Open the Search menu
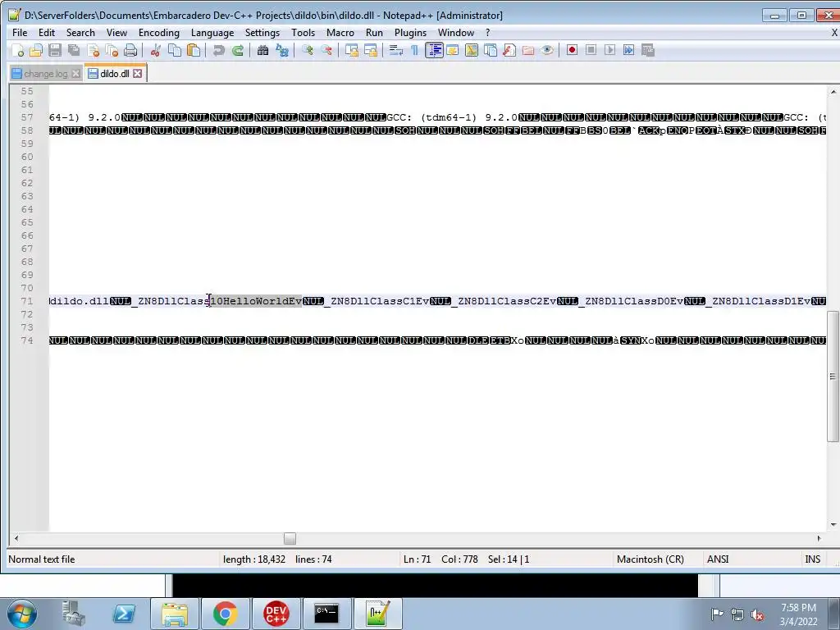840x630 pixels. coord(80,33)
